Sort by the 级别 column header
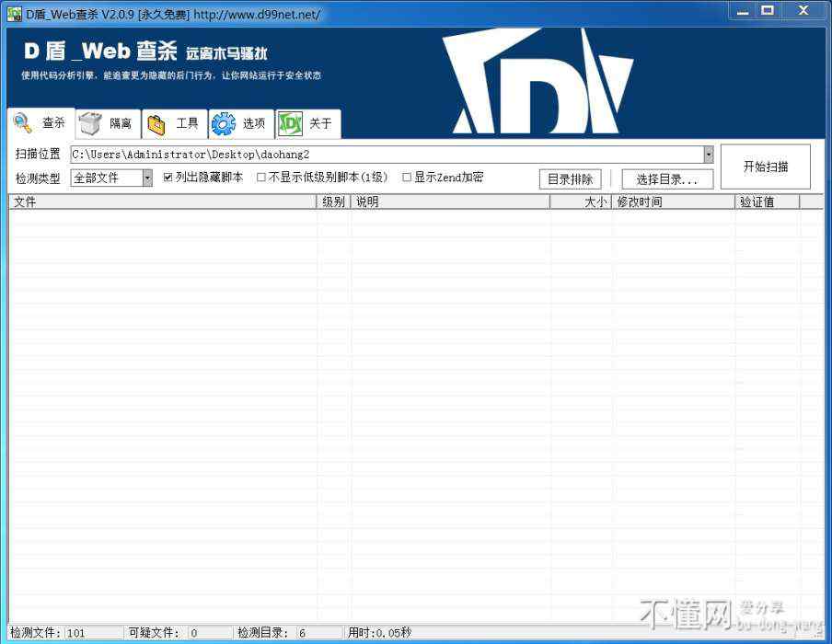 [x=334, y=201]
